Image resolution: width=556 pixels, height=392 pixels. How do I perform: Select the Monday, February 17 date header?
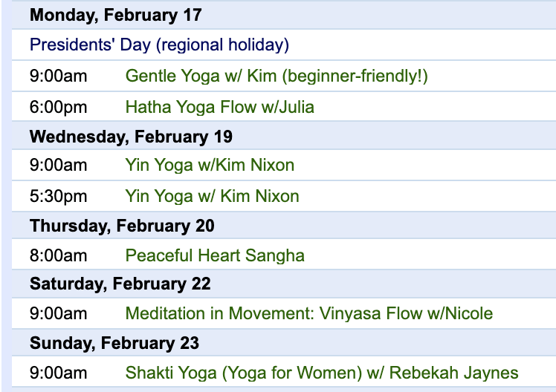coord(116,16)
